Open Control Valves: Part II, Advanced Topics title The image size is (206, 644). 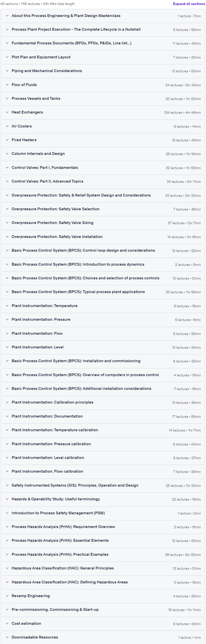(47, 181)
